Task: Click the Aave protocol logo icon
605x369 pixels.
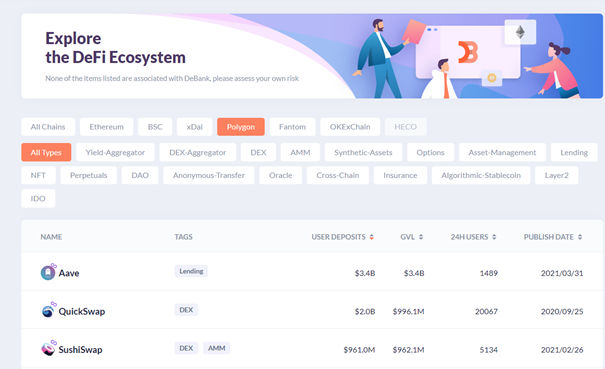Action: tap(48, 272)
